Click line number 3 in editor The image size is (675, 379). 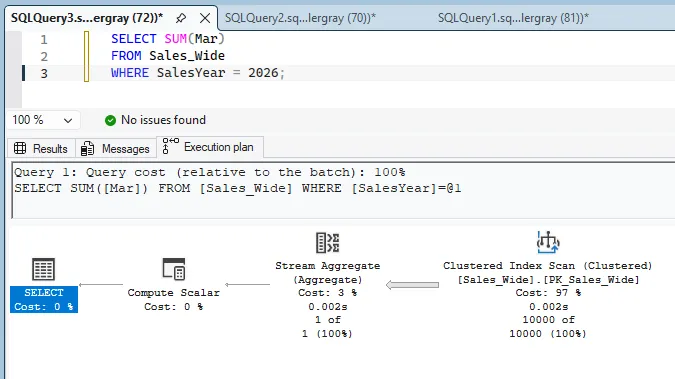pos(44,73)
